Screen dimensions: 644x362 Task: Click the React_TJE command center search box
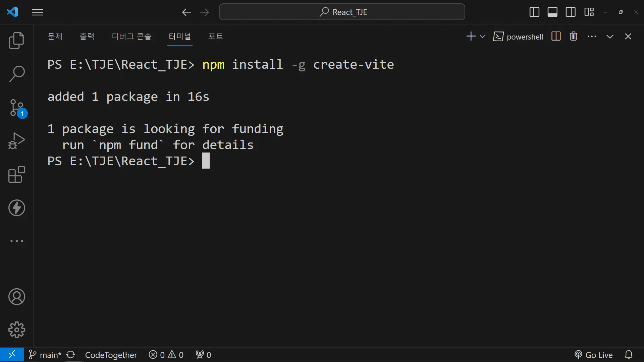(342, 12)
